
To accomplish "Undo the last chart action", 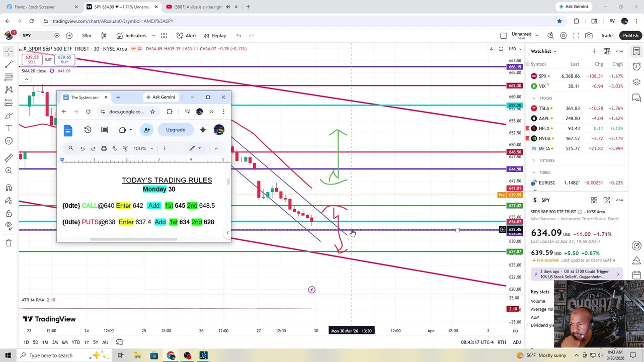I will coord(238,36).
